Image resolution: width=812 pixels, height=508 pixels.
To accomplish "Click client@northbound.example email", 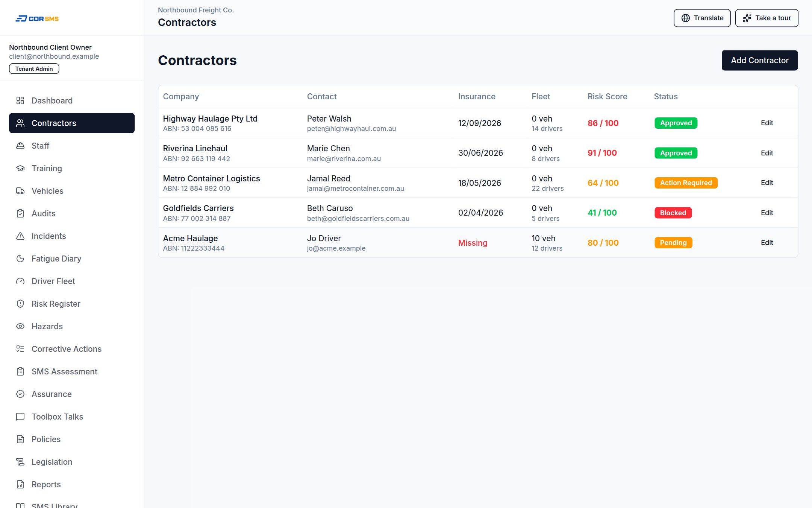I will [x=54, y=56].
